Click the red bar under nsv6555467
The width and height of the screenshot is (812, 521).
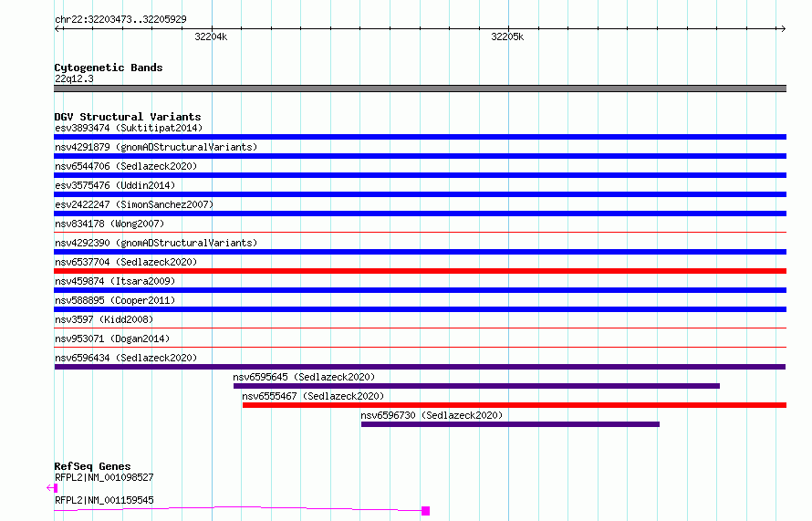click(x=515, y=405)
